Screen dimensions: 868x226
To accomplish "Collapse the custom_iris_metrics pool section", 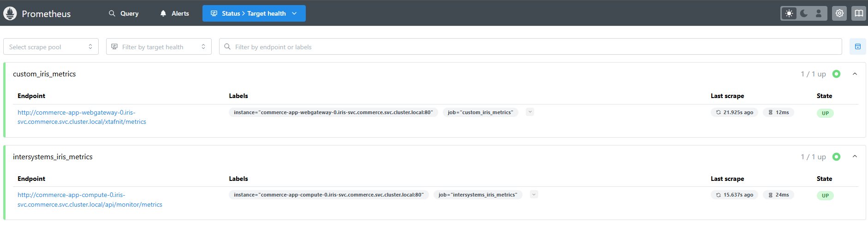I will click(x=855, y=74).
